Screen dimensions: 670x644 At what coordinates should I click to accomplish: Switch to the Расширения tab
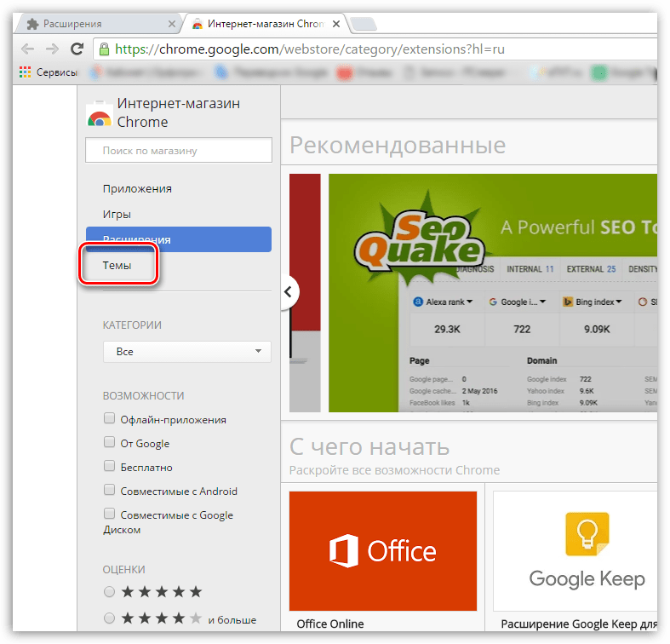[x=98, y=24]
